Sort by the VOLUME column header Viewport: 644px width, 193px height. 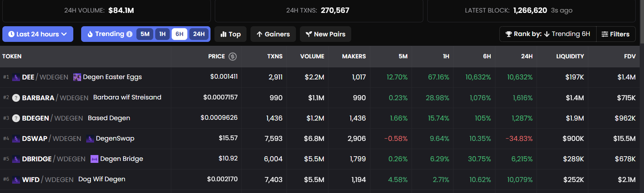point(312,56)
